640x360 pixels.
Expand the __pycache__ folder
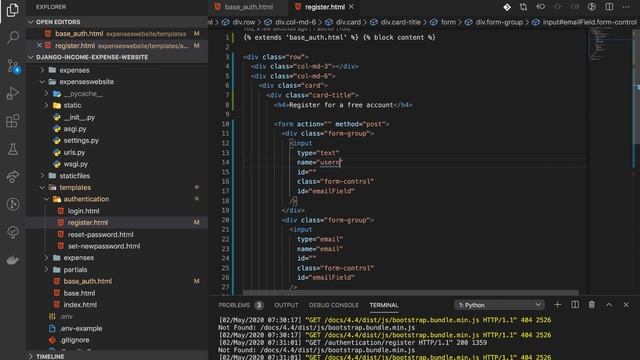point(47,93)
